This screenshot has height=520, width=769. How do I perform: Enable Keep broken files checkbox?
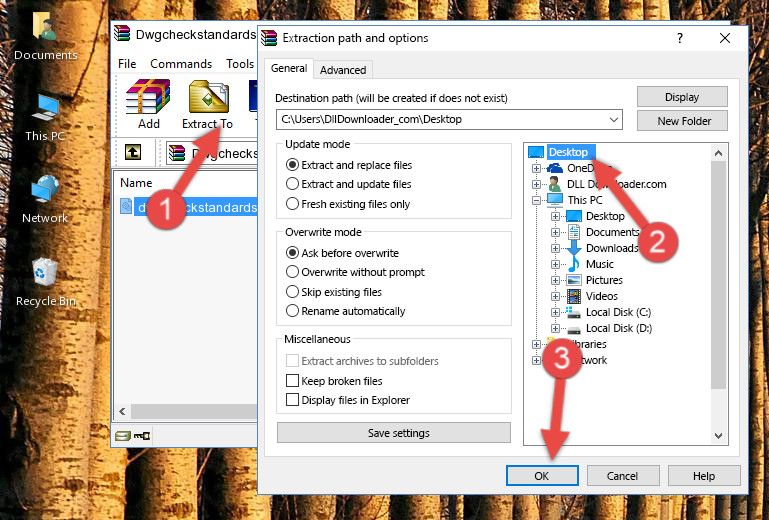click(292, 381)
